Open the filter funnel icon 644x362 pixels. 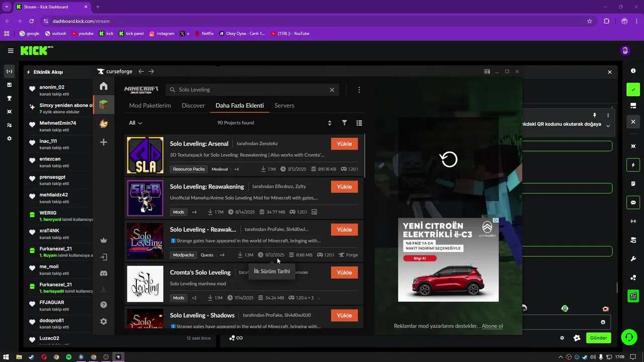pyautogui.click(x=345, y=123)
